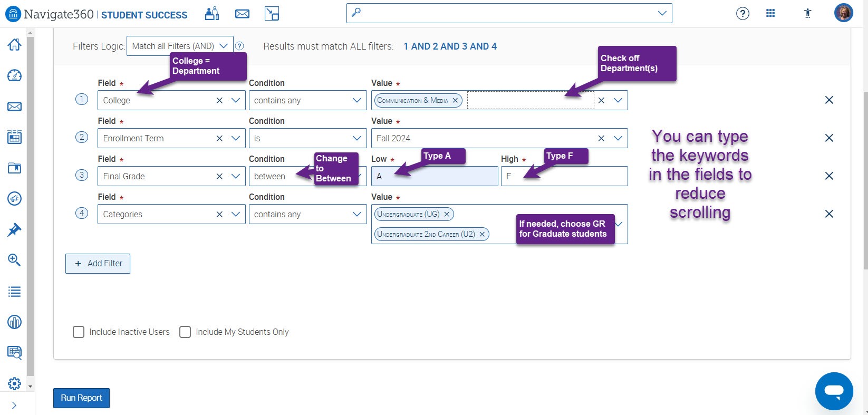Remove the Communication & Media tag
Image resolution: width=868 pixels, height=415 pixels.
coord(455,100)
